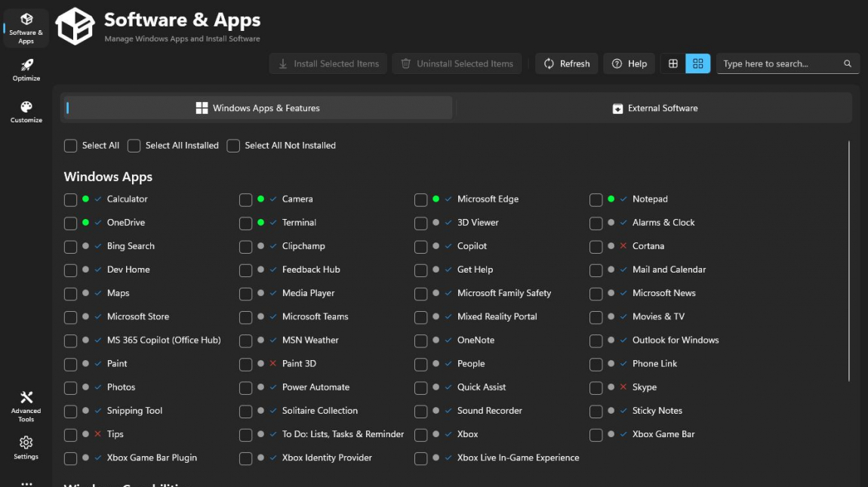Open the Software & Apps sidebar section
This screenshot has height=487, width=868.
pyautogui.click(x=26, y=28)
